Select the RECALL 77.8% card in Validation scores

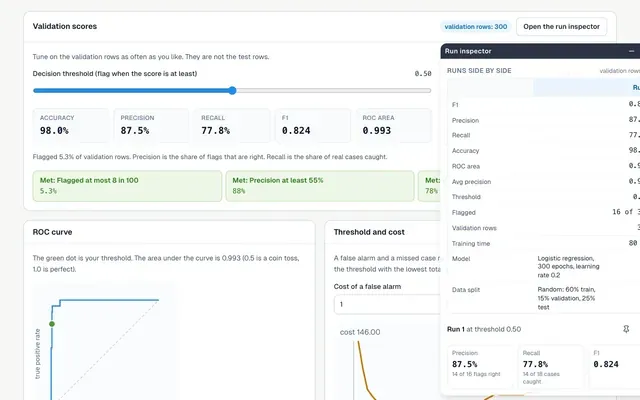232,125
